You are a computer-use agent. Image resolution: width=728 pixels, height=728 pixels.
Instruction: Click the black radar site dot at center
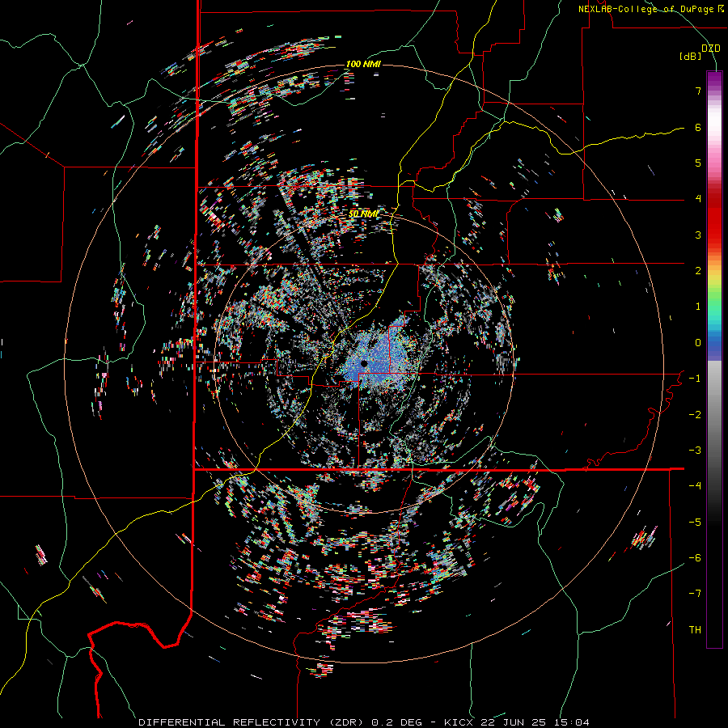364,363
